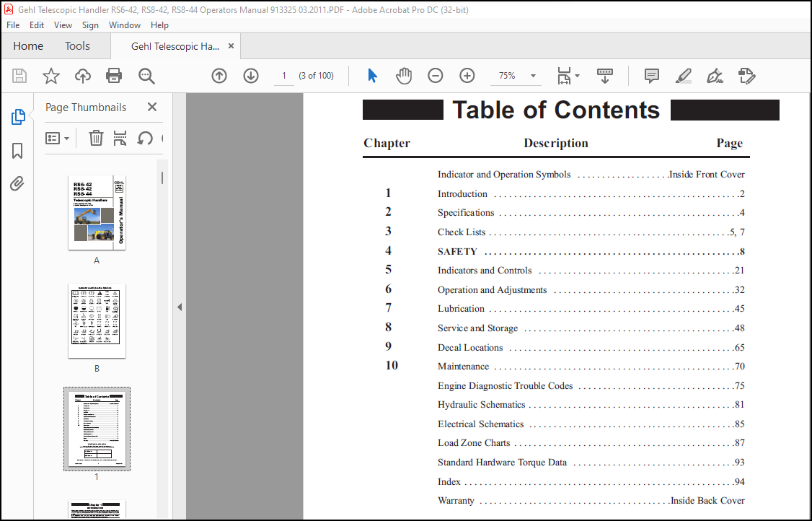This screenshot has width=812, height=521.
Task: Click the Save file floppy disk icon
Action: click(19, 76)
